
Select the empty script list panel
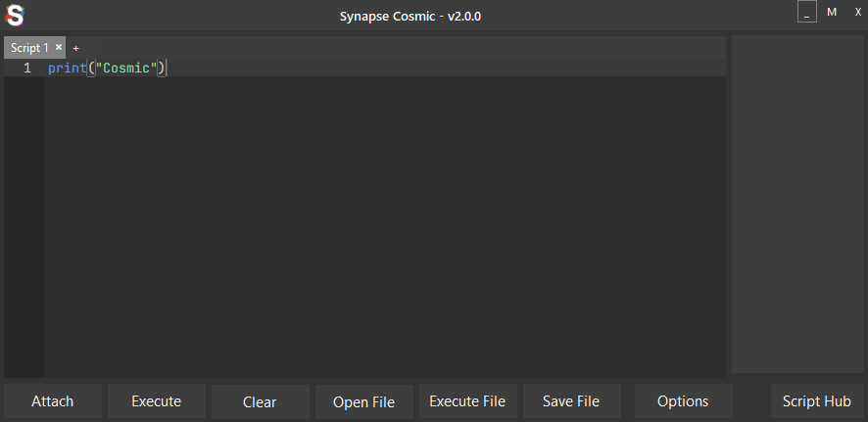tap(796, 204)
